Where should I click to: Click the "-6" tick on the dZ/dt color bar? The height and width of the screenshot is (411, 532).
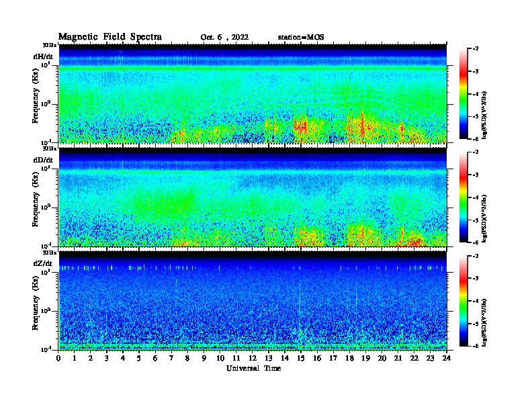pos(476,346)
